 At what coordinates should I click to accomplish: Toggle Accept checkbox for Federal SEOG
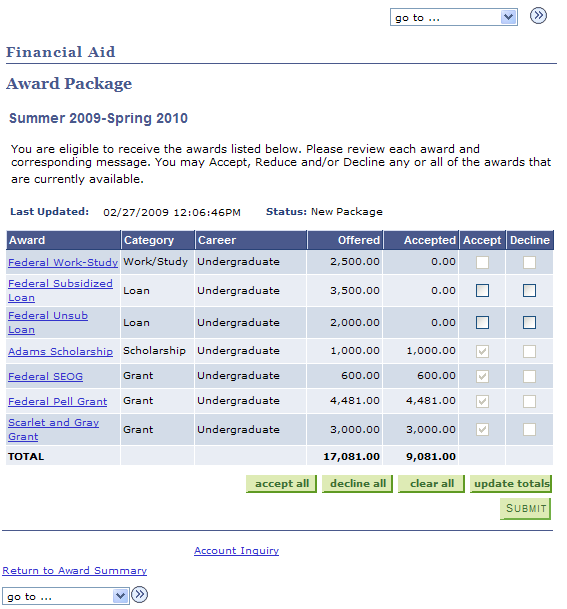[x=482, y=376]
